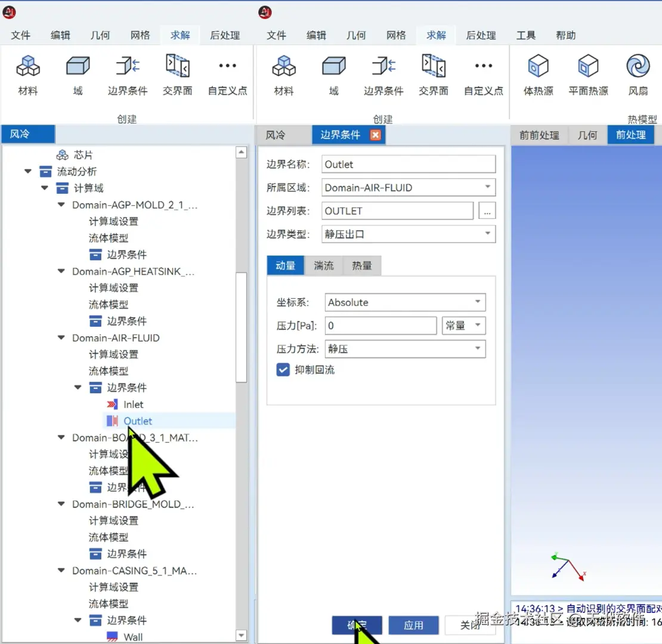Open the 压力方法 静压 dropdown
Image resolution: width=662 pixels, height=644 pixels.
pos(478,348)
